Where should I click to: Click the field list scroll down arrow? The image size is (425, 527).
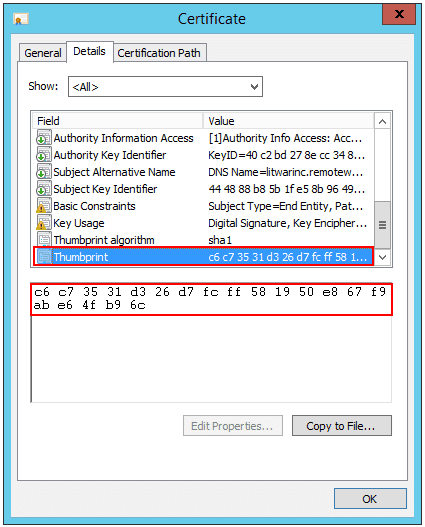382,257
